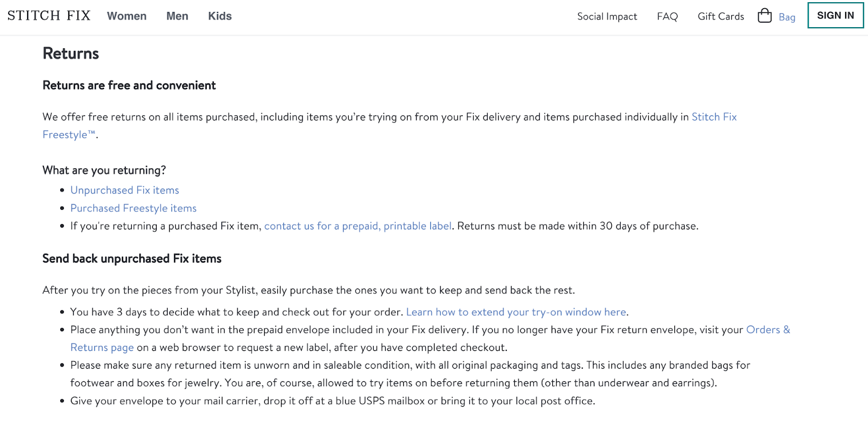Click the Send back unpurchased Fix items heading
Screen dimensions: 868x423
pos(132,259)
